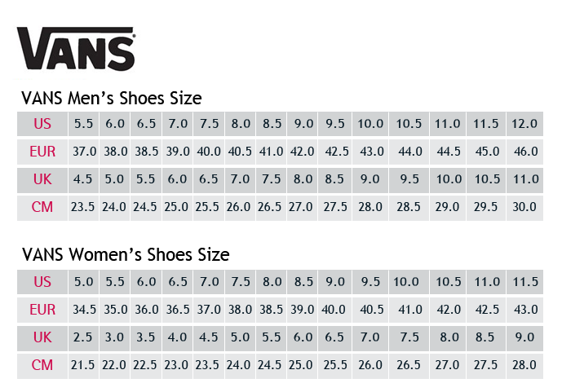Screen dimensions: 562x392
Task: Select the CM row label in Women's table
Action: [42, 365]
